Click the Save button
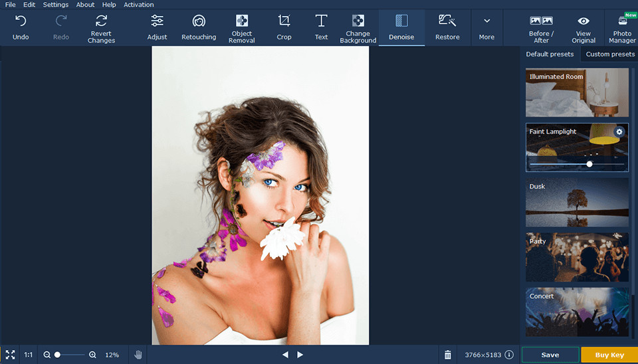 coord(550,355)
